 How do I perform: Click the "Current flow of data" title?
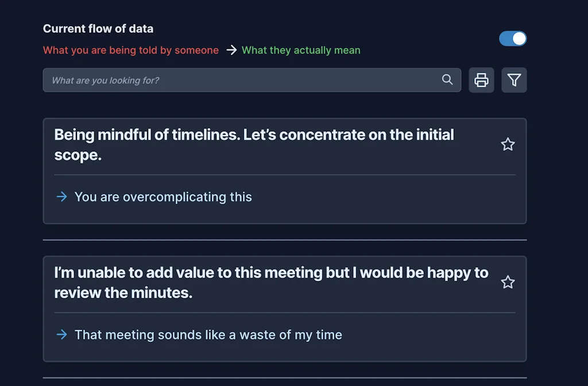(x=98, y=29)
